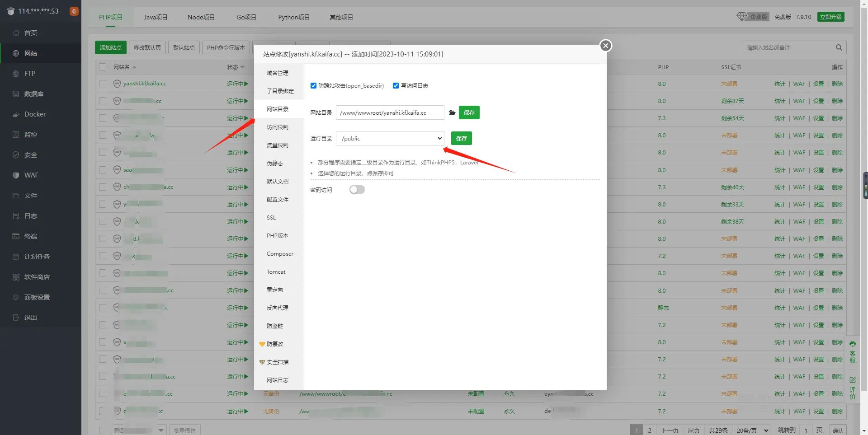Open the 监控 monitor sidebar icon

pos(16,135)
